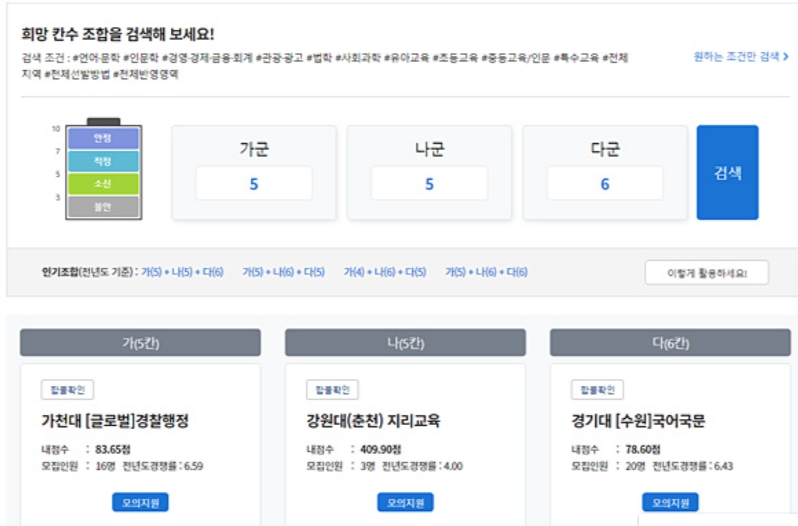This screenshot has width=798, height=526.
Task: Click the blue 검색 button
Action: tap(727, 172)
